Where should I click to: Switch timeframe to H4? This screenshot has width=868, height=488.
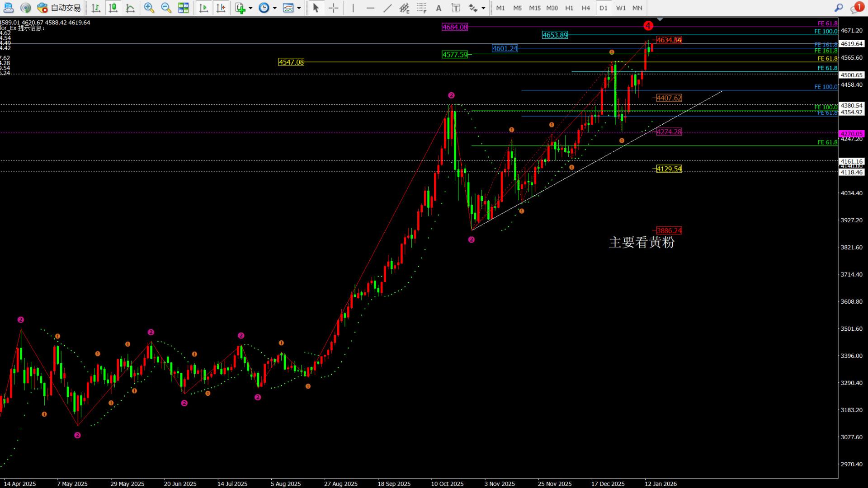click(x=586, y=8)
